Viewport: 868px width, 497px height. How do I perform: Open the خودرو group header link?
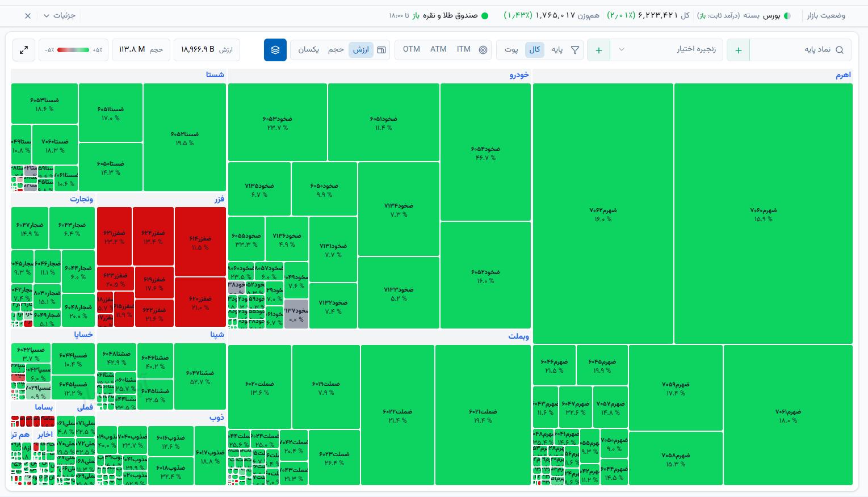coord(519,75)
